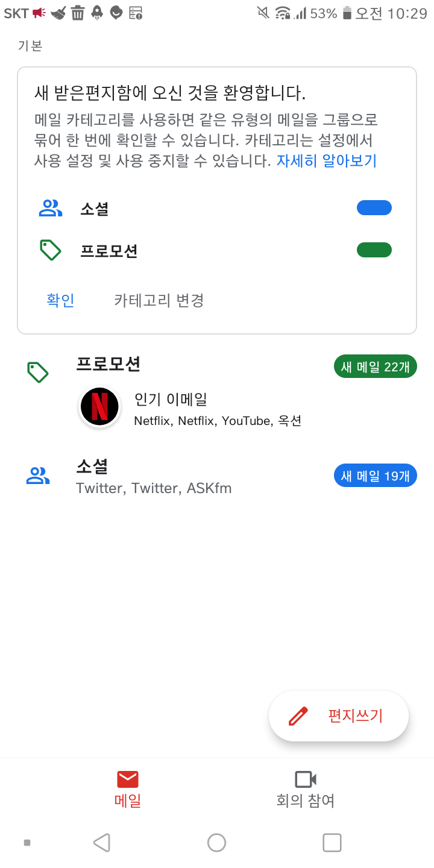Tap the trash can icon in the status bar
This screenshot has width=434, height=868.
(x=78, y=13)
